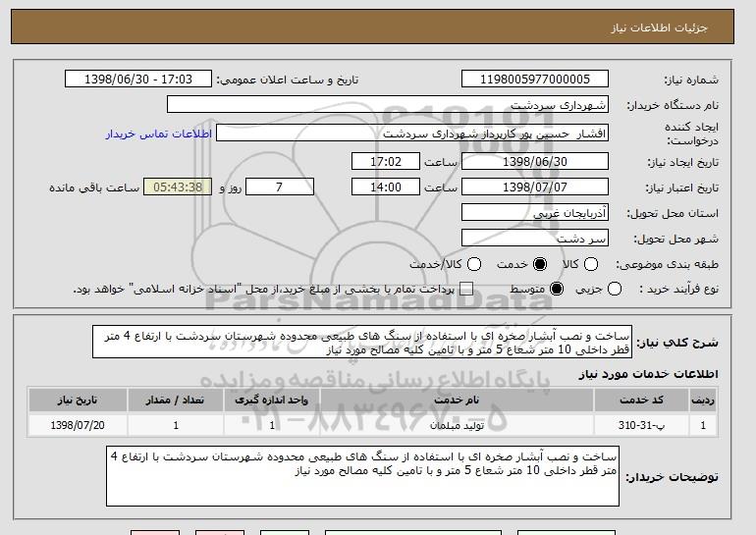
Task: Click the buyer organization field شهرداری سردشت
Action: click(388, 105)
